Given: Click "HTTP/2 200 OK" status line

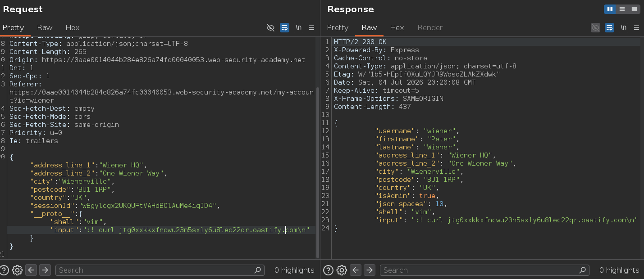Looking at the screenshot, I should coord(360,42).
